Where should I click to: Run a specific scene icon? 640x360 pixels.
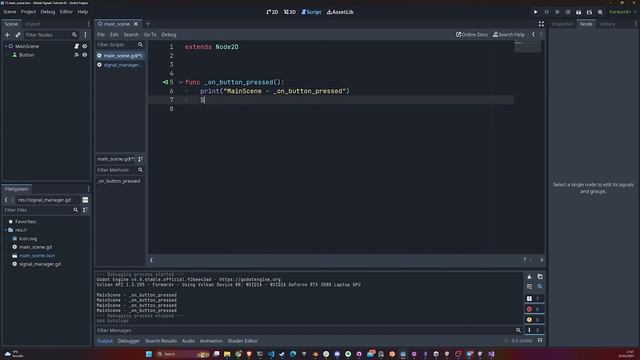click(589, 12)
